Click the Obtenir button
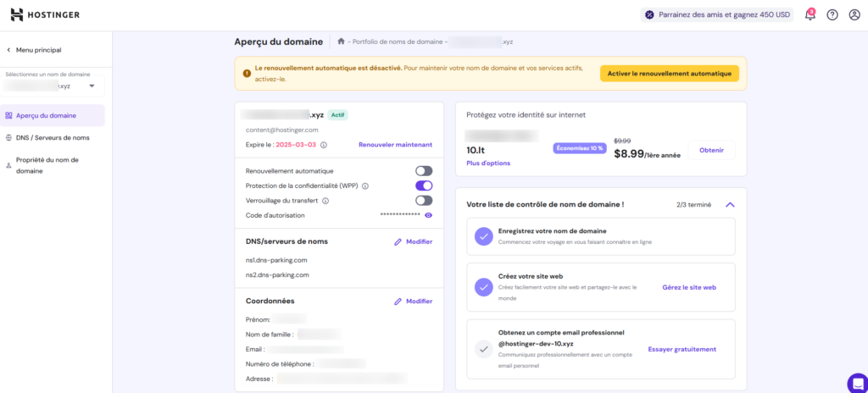Screen dimensions: 868x393 click(711, 150)
